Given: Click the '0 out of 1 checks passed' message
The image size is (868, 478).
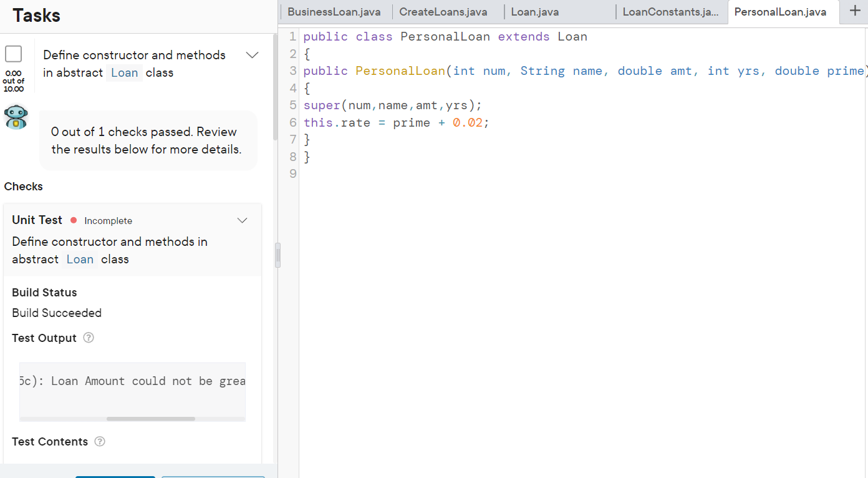Looking at the screenshot, I should click(146, 140).
